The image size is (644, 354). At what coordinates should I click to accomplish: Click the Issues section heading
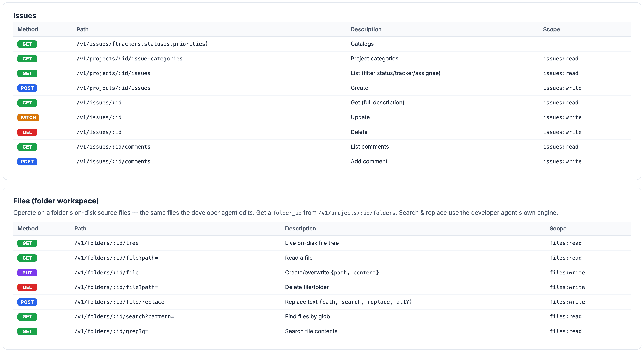pyautogui.click(x=25, y=16)
